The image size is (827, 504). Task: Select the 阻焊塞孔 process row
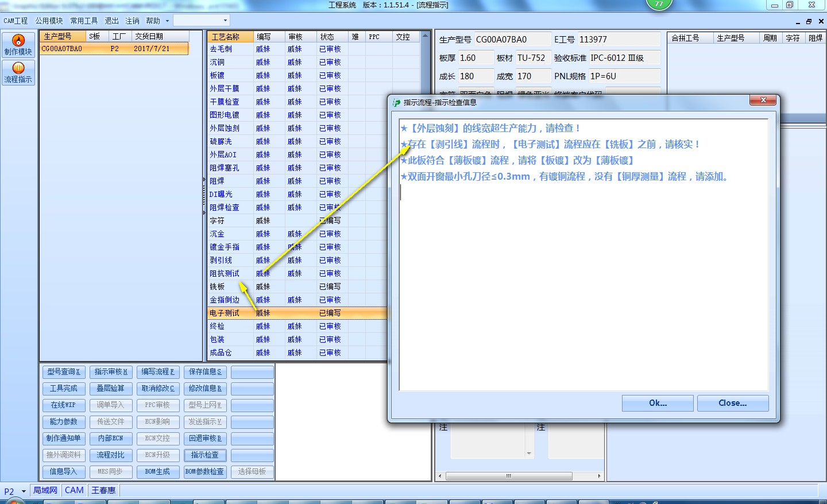click(297, 168)
